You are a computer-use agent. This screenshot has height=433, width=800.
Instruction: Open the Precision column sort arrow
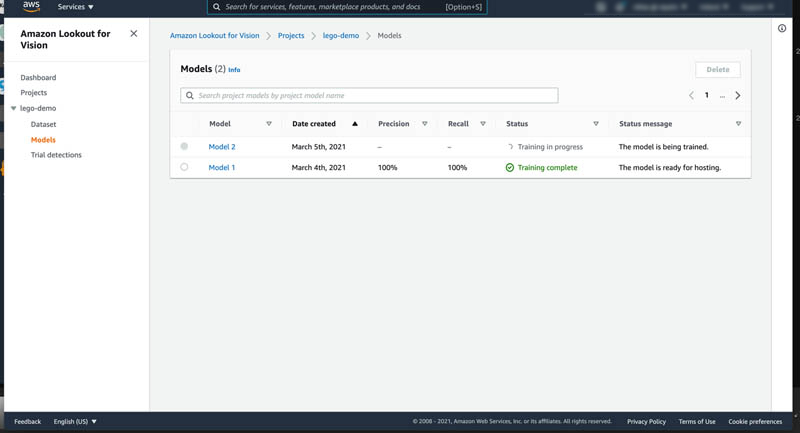coord(424,124)
